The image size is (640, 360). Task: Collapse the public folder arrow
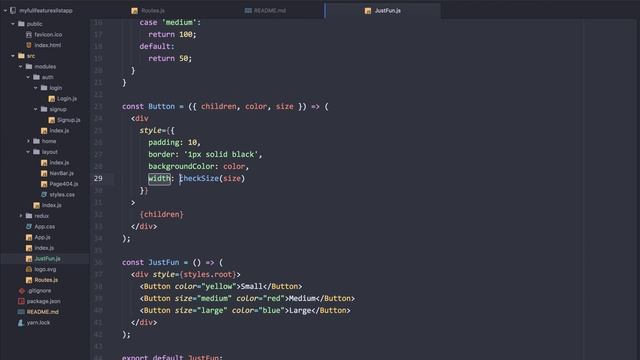pos(13,24)
